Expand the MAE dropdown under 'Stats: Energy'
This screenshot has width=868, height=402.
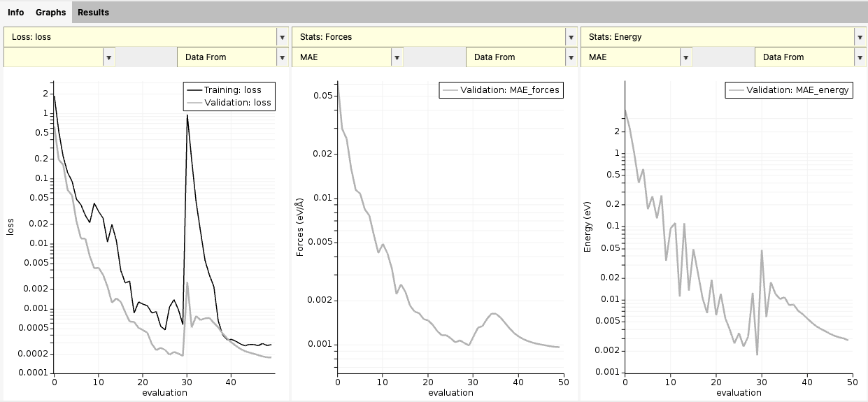pyautogui.click(x=636, y=57)
